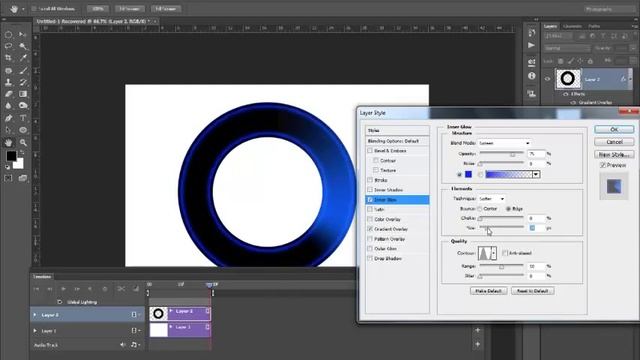Select the Blur tool
Image resolution: width=640 pixels, height=360 pixels.
(x=8, y=106)
